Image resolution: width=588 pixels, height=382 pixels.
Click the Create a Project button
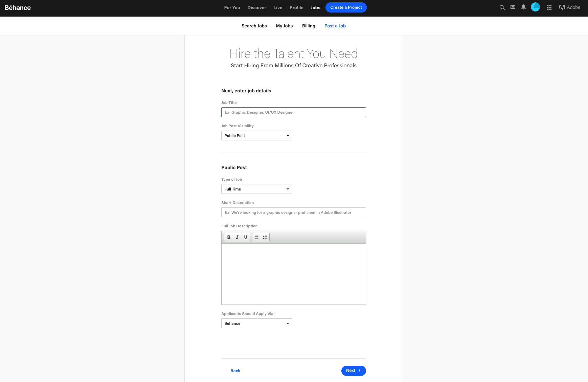346,7
